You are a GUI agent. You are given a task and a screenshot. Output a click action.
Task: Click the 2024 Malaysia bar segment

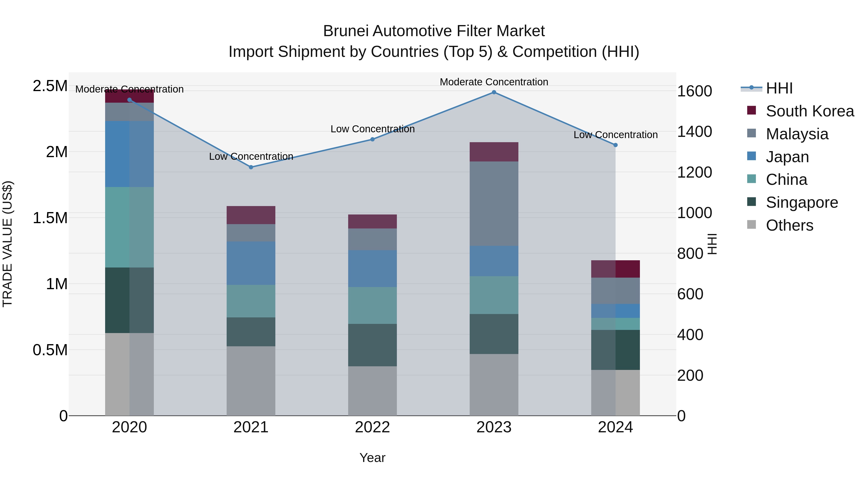pos(615,291)
